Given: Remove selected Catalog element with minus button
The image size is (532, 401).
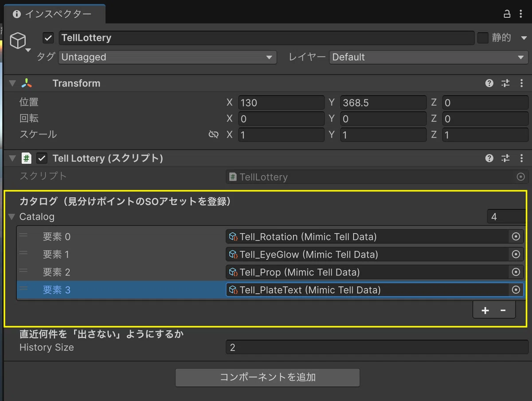Looking at the screenshot, I should coord(503,311).
